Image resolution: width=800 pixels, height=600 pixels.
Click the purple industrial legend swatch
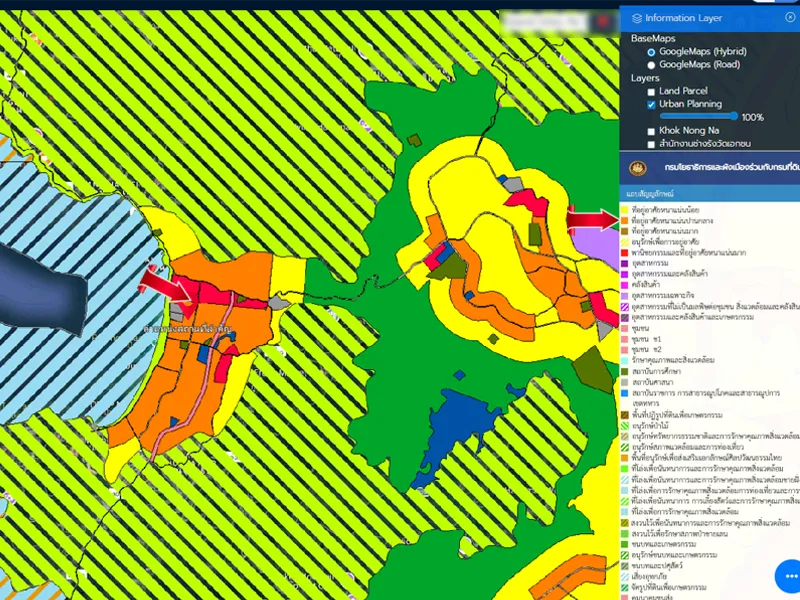(x=623, y=264)
